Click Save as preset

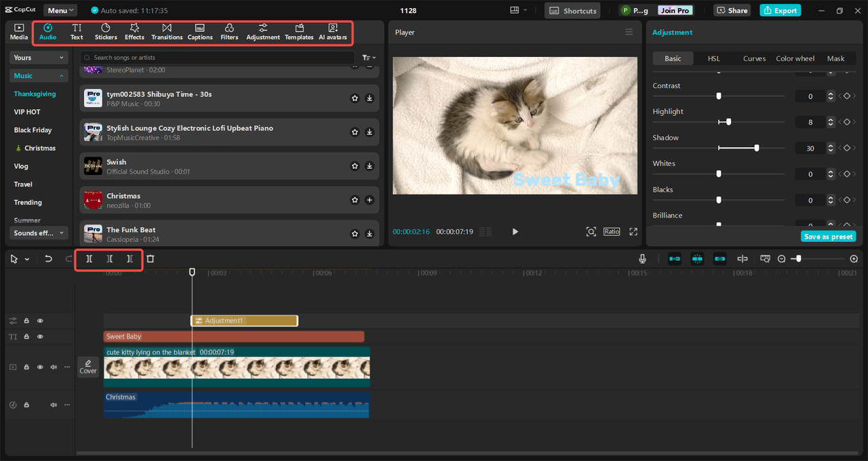(828, 237)
